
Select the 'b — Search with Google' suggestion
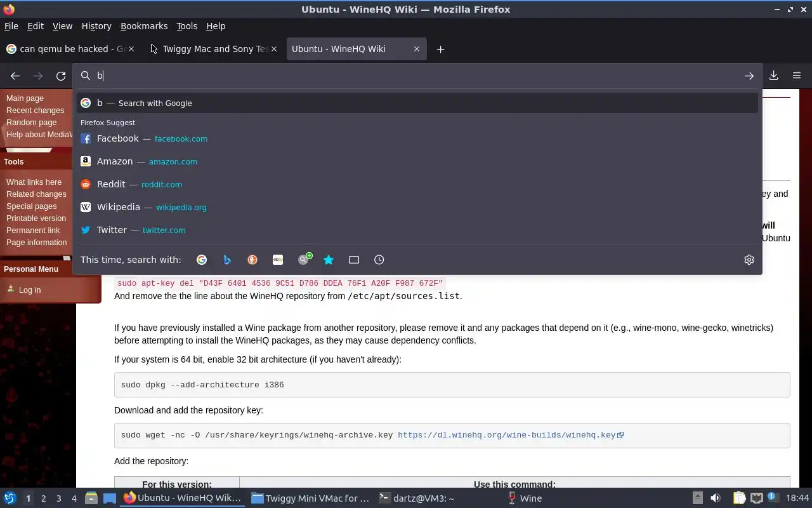[417, 103]
